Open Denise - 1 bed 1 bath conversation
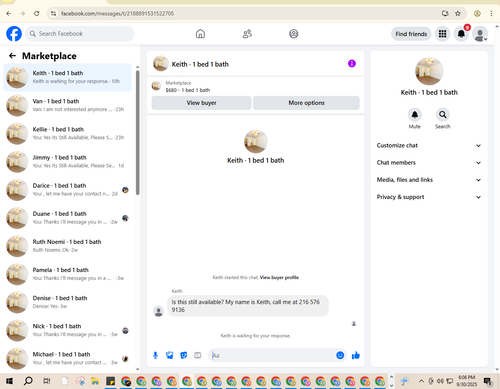This screenshot has width=500, height=389. 67,302
